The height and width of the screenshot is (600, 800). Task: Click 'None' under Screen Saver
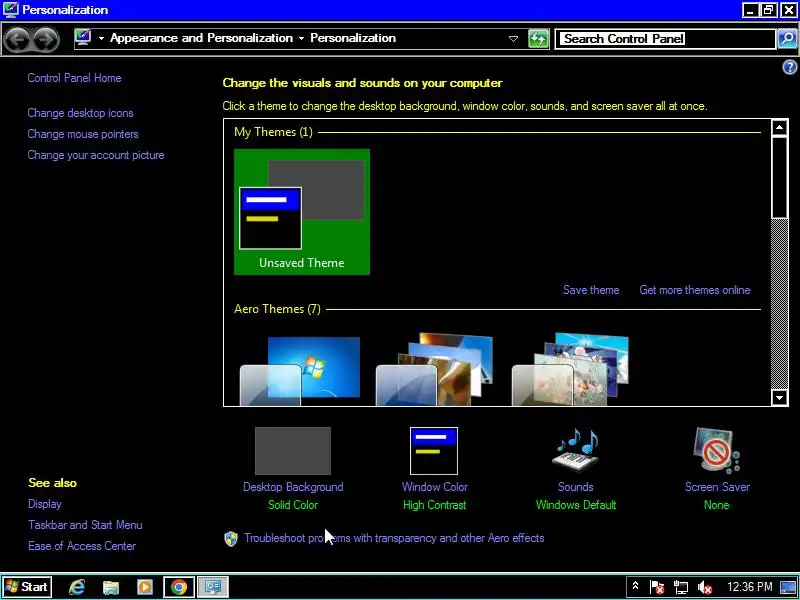[716, 505]
